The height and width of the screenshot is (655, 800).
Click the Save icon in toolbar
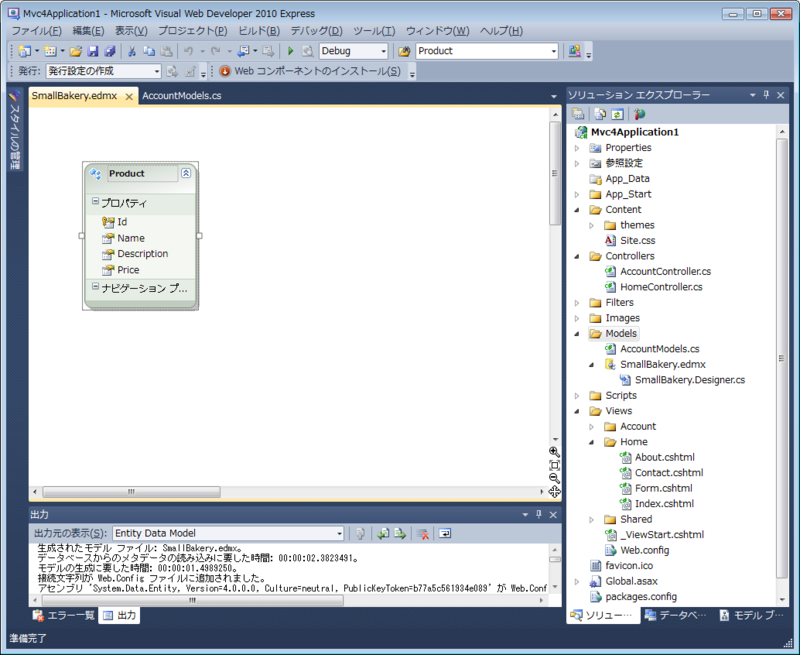coord(92,51)
